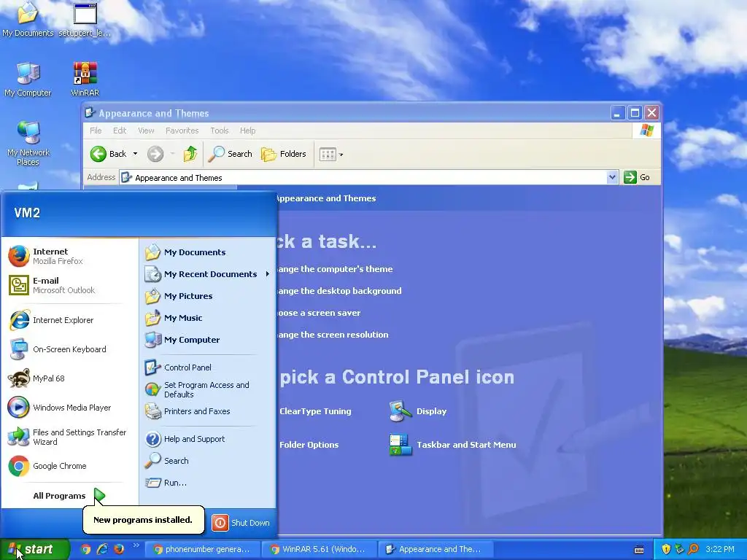This screenshot has height=560, width=747.
Task: Expand the quick launch overflow chevron
Action: click(136, 545)
